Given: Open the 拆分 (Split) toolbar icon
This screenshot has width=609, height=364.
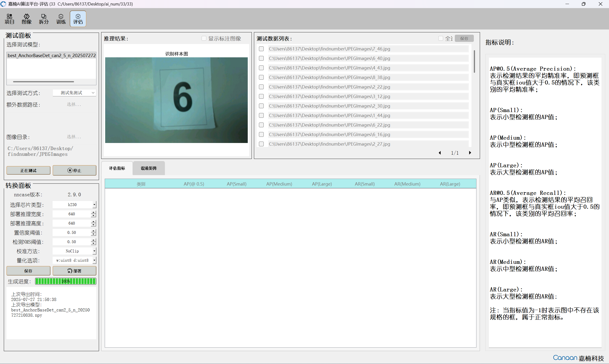Looking at the screenshot, I should 44,19.
